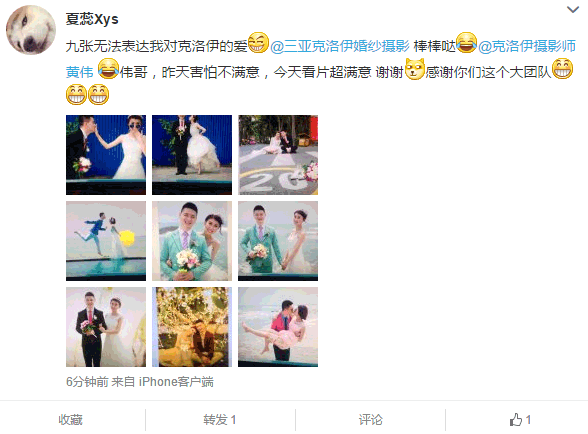This screenshot has width=588, height=434.
Task: Open black suit and white dress photo
Action: coord(106,327)
